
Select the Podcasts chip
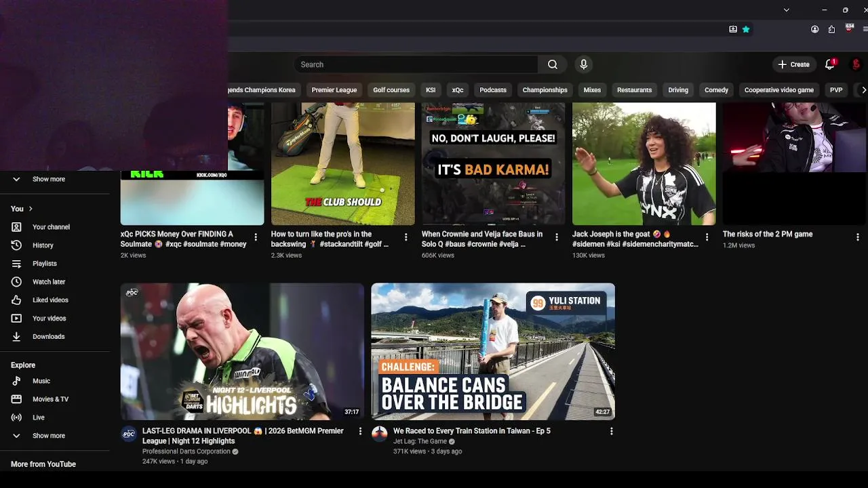pyautogui.click(x=493, y=90)
